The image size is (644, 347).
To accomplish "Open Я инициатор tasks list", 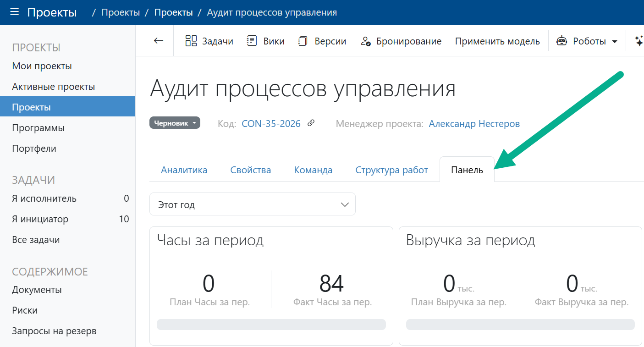I will [67, 219].
